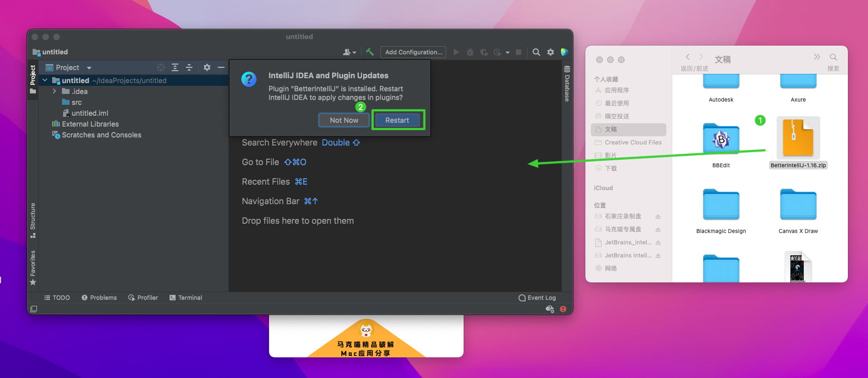Screen dimensions: 868x378
Task: Click Select Opened File target icon
Action: [161, 67]
